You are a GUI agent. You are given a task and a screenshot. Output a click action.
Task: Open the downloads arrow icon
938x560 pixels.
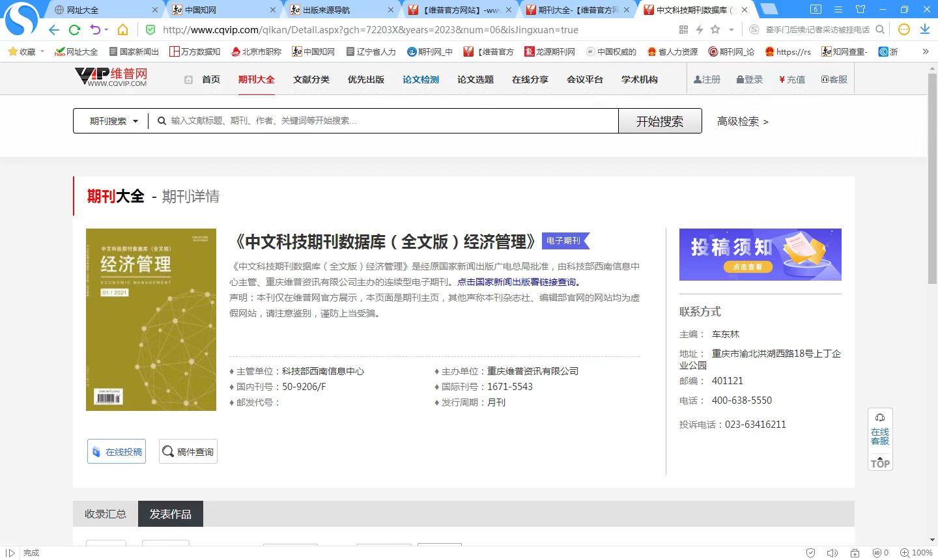[x=924, y=30]
